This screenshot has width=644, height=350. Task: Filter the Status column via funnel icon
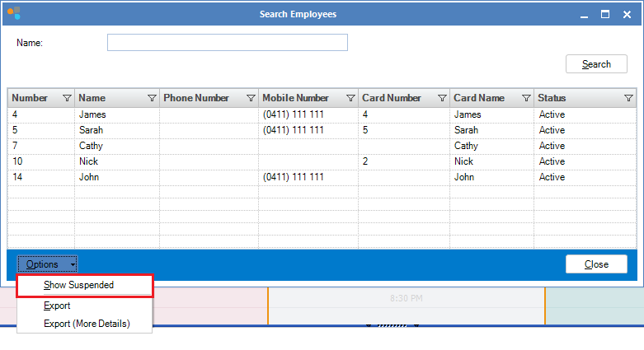point(628,98)
